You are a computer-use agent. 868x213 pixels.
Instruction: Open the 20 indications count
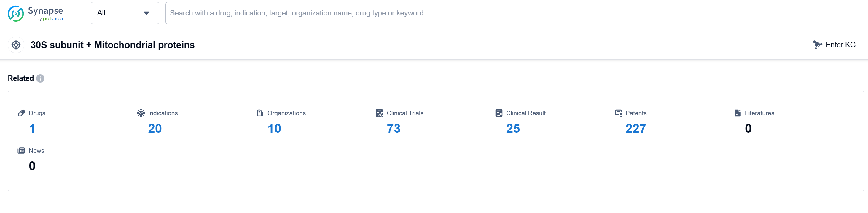(155, 129)
